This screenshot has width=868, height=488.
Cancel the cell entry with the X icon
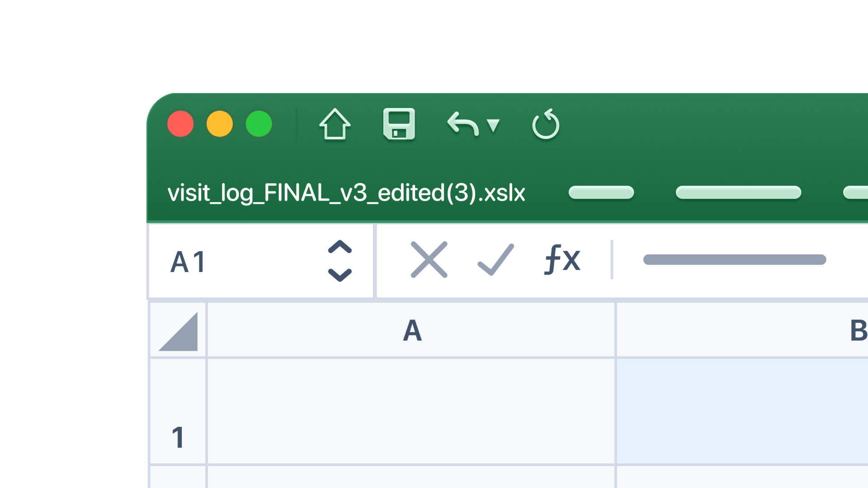pyautogui.click(x=429, y=259)
